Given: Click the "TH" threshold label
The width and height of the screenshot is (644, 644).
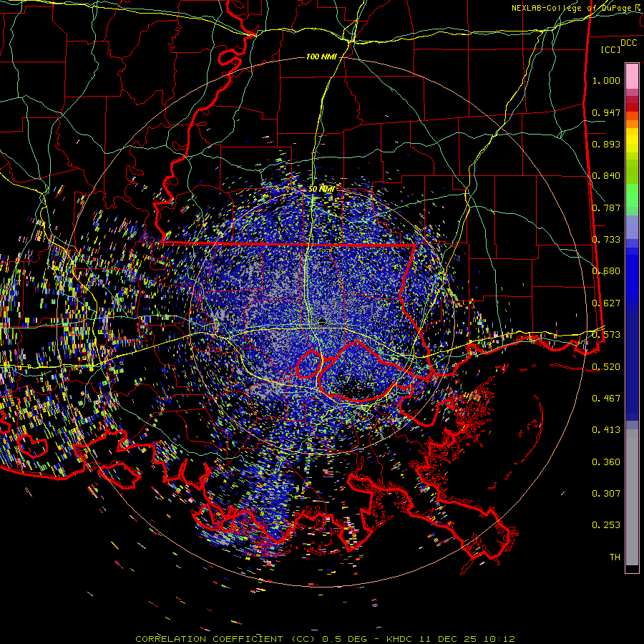Looking at the screenshot, I should [615, 557].
